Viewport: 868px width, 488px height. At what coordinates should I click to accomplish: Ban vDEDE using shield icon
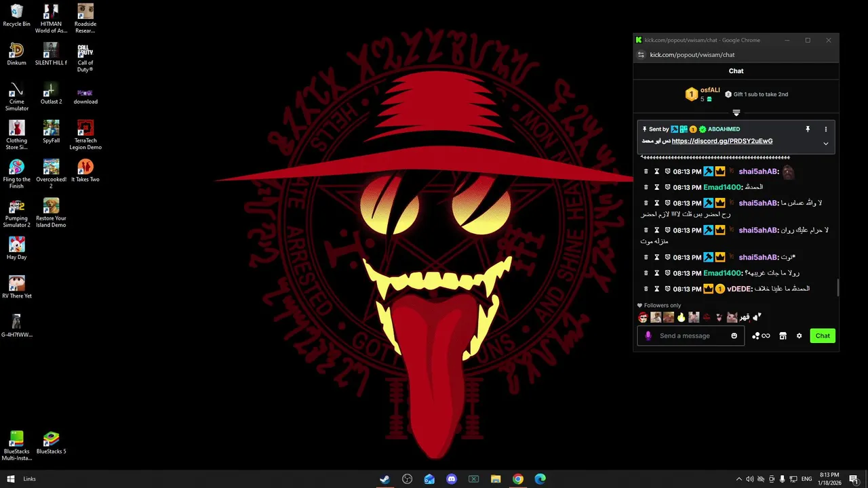tap(667, 289)
